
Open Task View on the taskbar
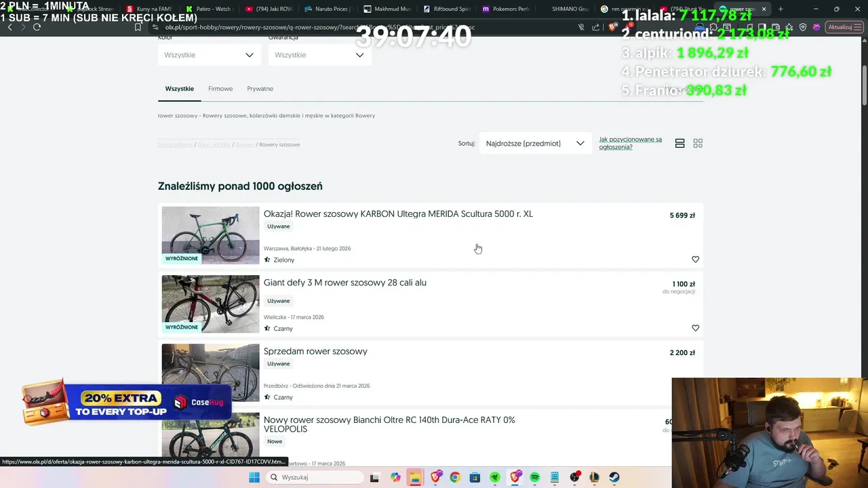click(374, 477)
